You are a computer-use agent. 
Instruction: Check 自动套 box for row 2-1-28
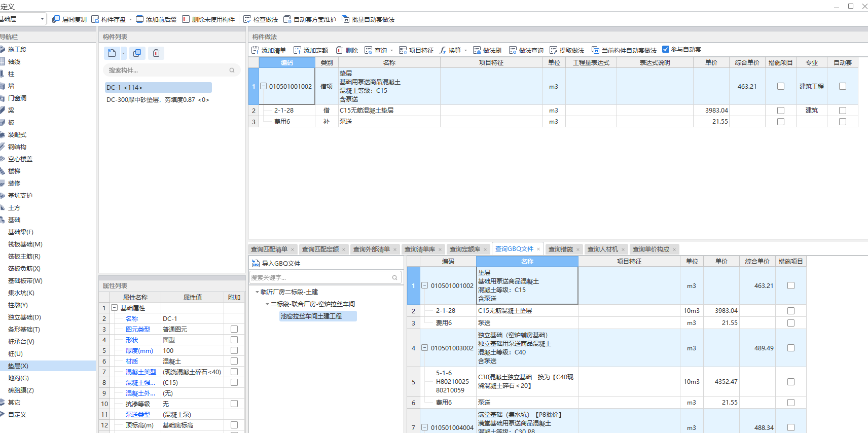pos(843,110)
